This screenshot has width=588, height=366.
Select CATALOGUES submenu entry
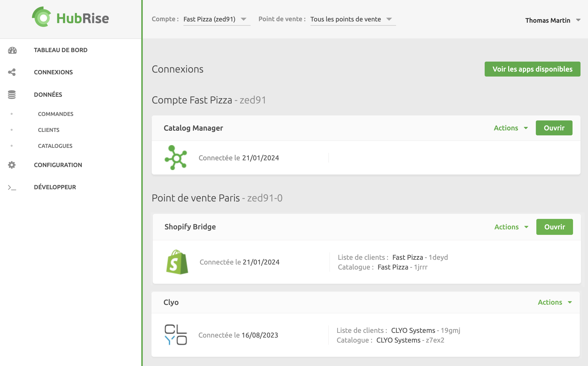(55, 146)
